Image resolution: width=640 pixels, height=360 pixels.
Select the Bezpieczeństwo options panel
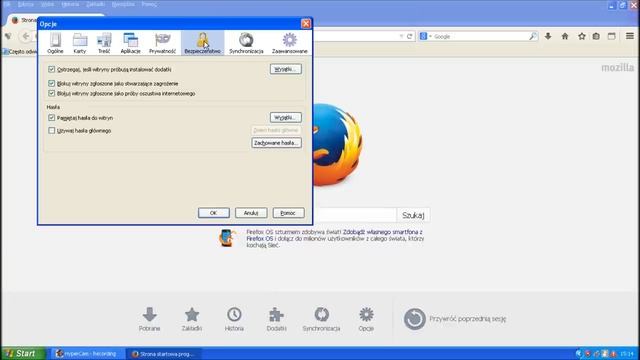[x=202, y=43]
